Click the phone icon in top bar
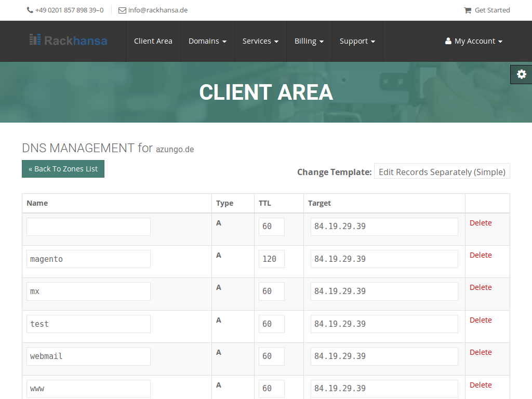The height and width of the screenshot is (399, 532). click(x=30, y=10)
